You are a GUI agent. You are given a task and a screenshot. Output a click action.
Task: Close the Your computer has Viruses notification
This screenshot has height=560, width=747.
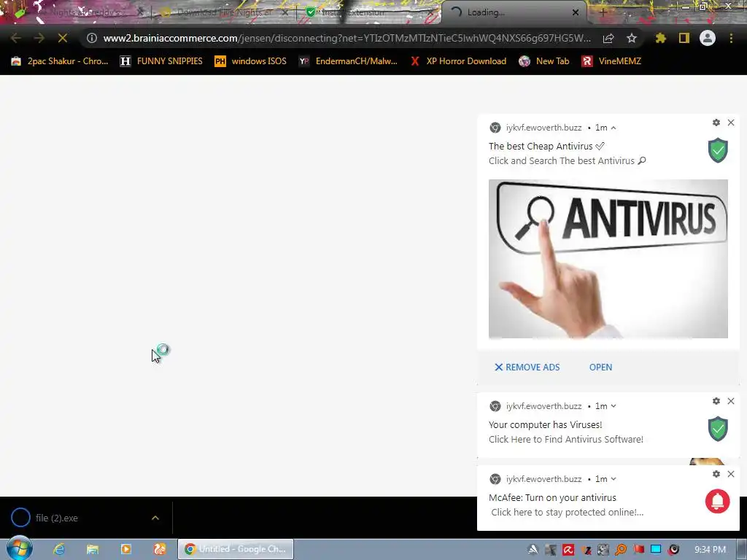(x=731, y=401)
